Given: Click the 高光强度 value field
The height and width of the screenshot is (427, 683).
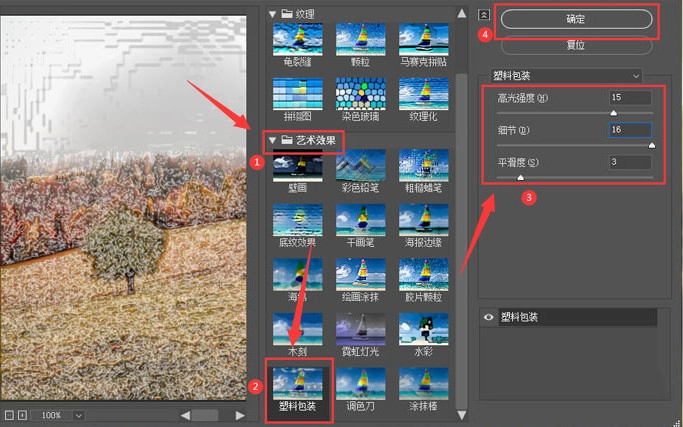Looking at the screenshot, I should (629, 98).
